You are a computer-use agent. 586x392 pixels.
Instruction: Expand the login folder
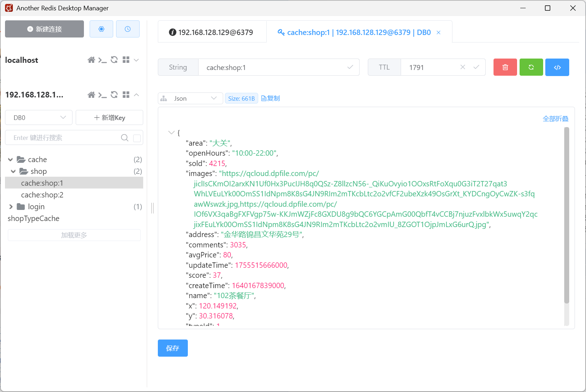pyautogui.click(x=11, y=207)
